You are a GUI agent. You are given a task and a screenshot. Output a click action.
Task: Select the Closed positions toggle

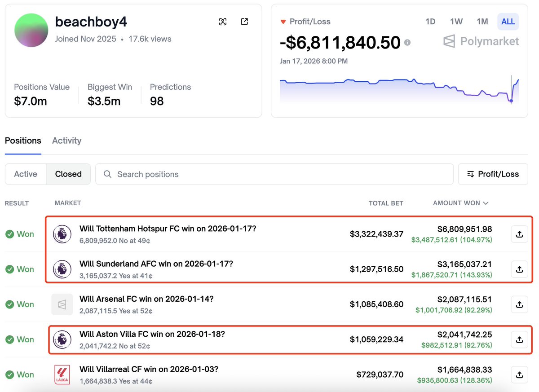68,174
